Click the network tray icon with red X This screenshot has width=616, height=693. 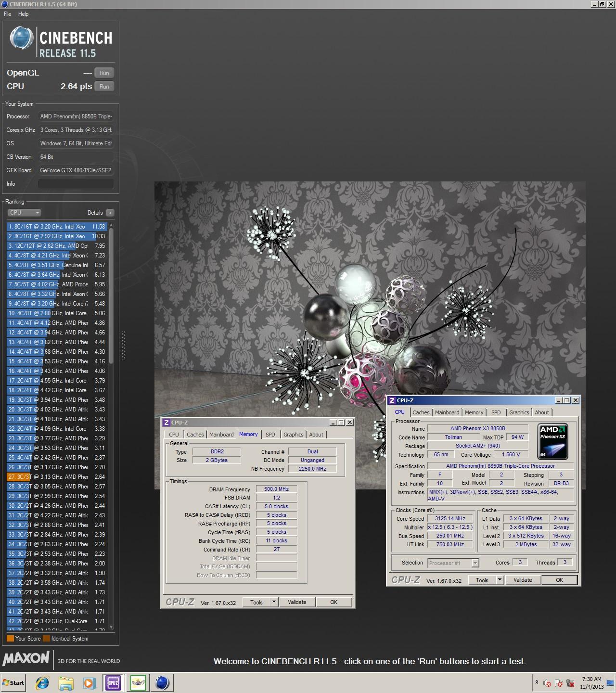[x=571, y=683]
